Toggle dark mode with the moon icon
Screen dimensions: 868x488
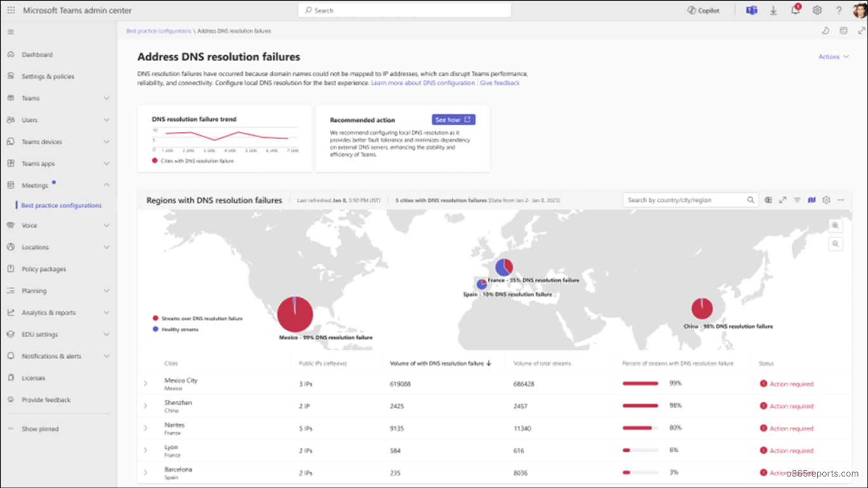coord(825,30)
